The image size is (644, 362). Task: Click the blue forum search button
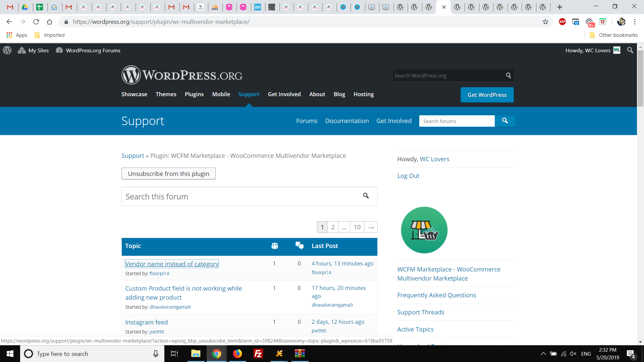(x=505, y=121)
